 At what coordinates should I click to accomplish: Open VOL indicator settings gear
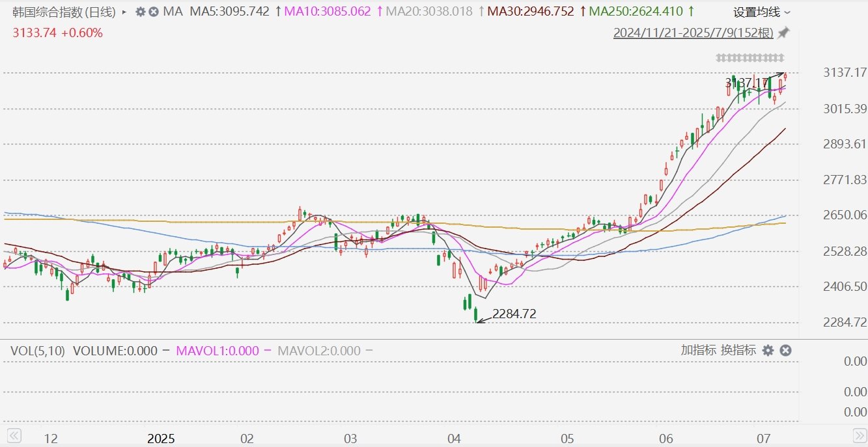768,351
